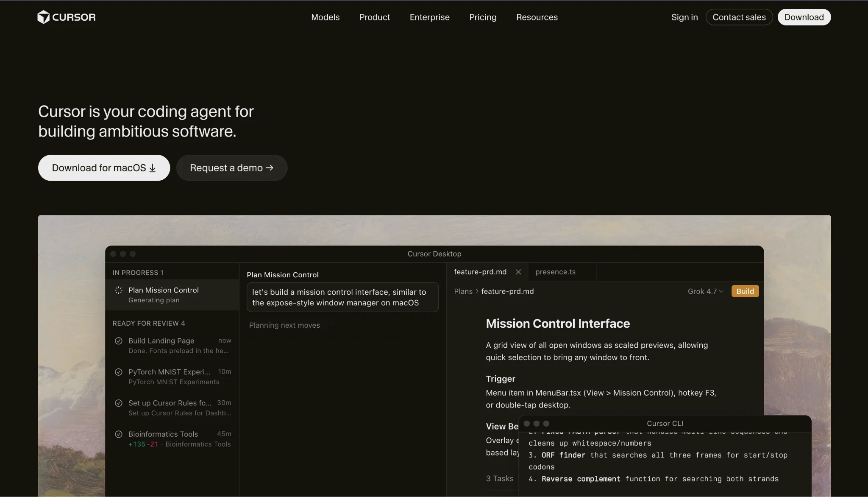The width and height of the screenshot is (868, 497).
Task: Click the right arrow in Request a demo
Action: (270, 168)
